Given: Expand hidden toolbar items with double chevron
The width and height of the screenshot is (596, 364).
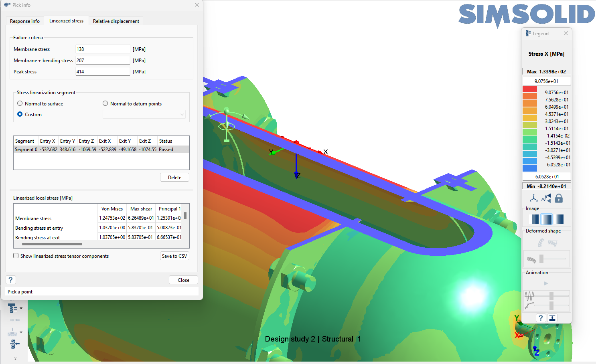Looking at the screenshot, I should coord(15,358).
